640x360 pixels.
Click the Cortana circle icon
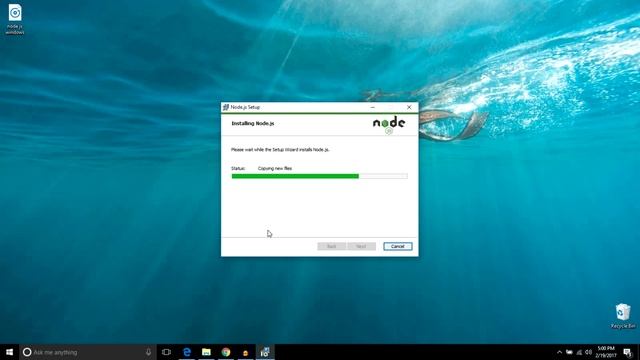(x=27, y=352)
